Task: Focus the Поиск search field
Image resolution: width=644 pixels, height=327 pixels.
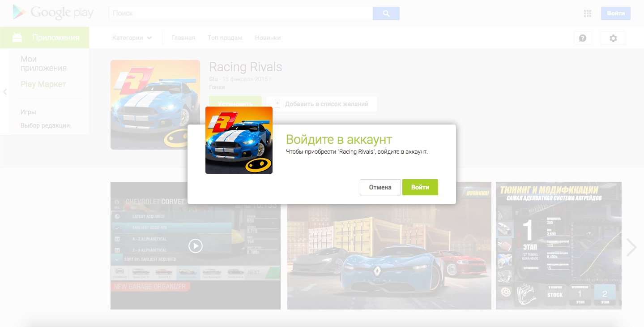Action: pos(241,13)
